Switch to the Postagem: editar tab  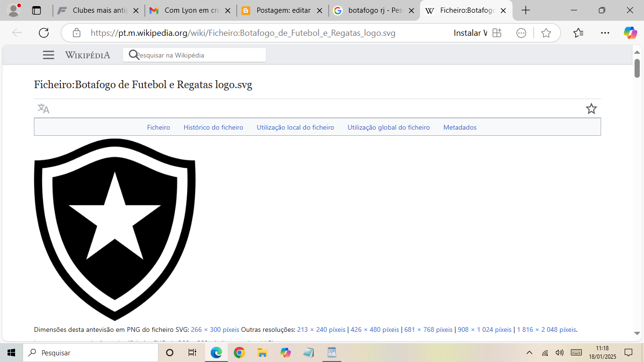[282, 10]
